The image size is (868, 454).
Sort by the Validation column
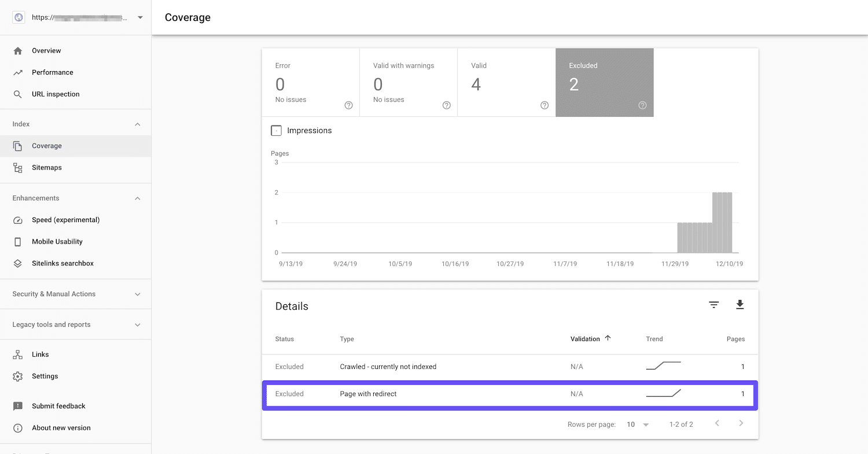pyautogui.click(x=586, y=338)
